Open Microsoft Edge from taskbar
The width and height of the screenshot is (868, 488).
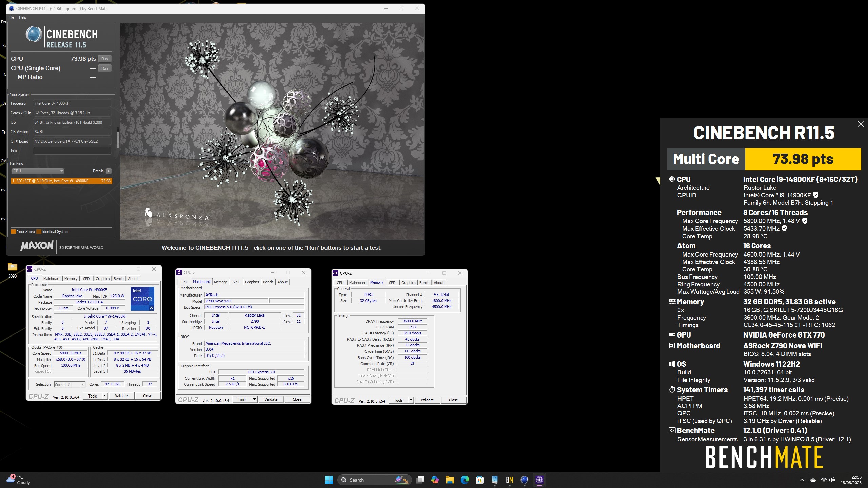465,480
